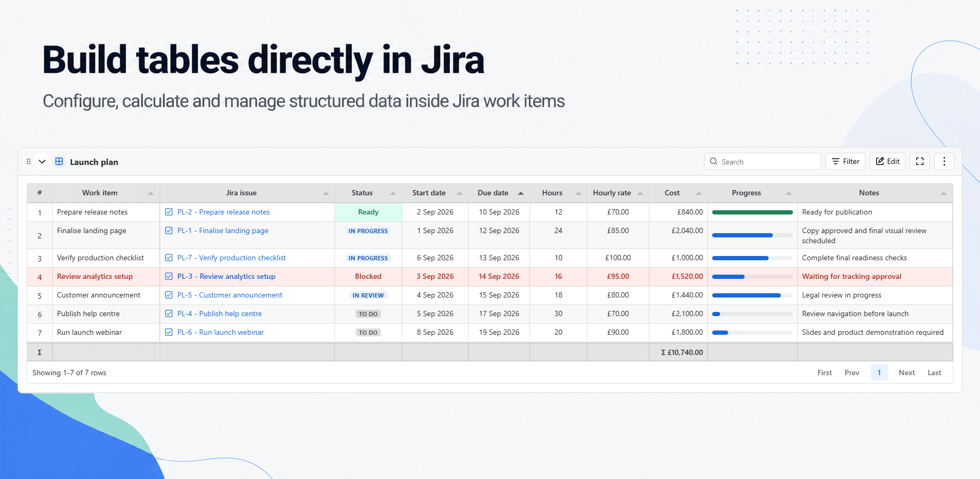Click Notes cell 'Waiting for tracking approval'
The height and width of the screenshot is (479, 980).
click(x=875, y=276)
